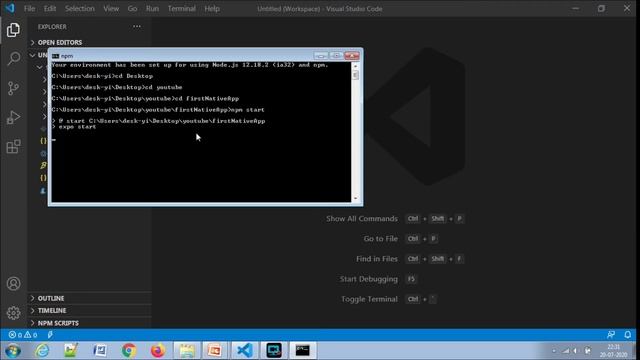Click the network signal icon in the system tray
Image resolution: width=640 pixels, height=360 pixels.
pos(566,351)
